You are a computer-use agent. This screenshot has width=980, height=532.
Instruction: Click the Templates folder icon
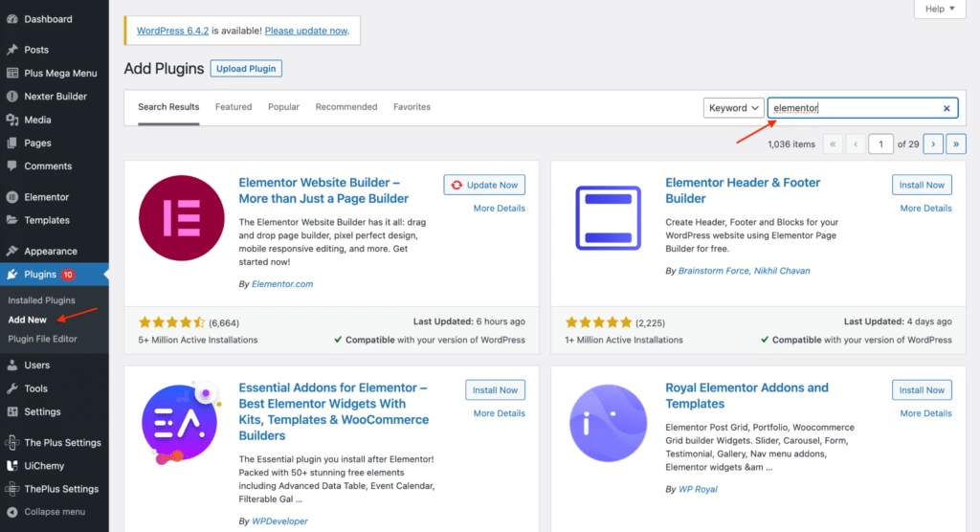[11, 220]
